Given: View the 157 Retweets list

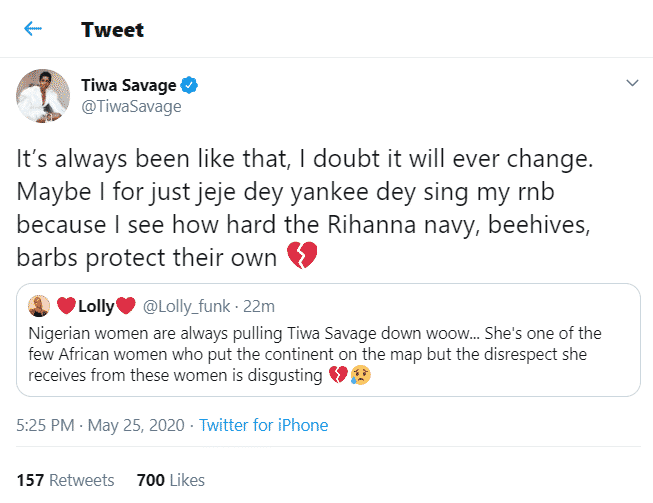Looking at the screenshot, I should tap(65, 480).
